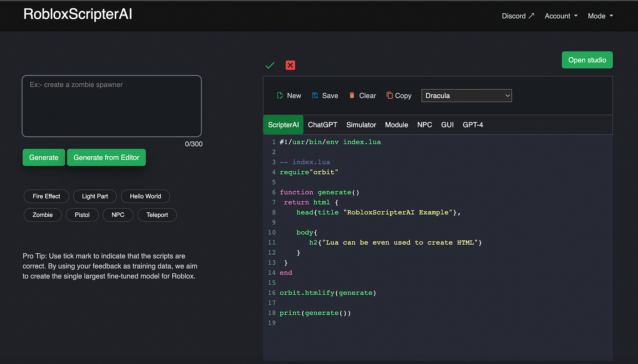Viewport: 638px width, 364px height.
Task: Focus the prompt text area
Action: click(112, 106)
